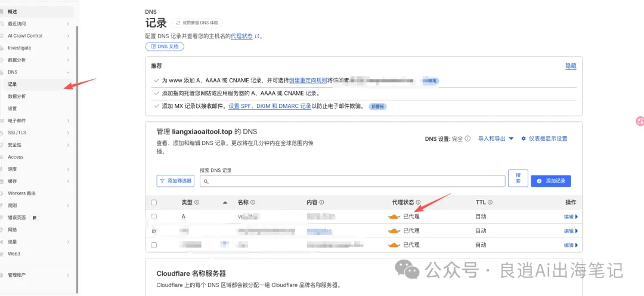This screenshot has height=296, width=644.
Task: Click the info icon beside TTL column header
Action: [490, 202]
